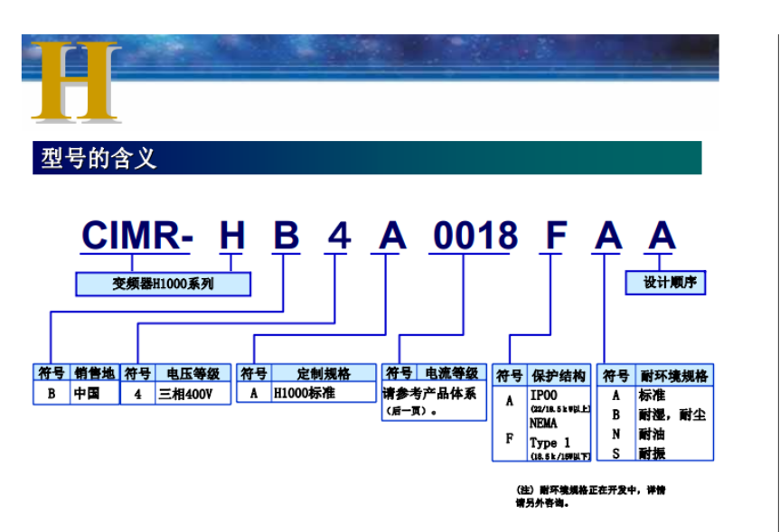Click the 设计顺序 label box

pos(665,283)
